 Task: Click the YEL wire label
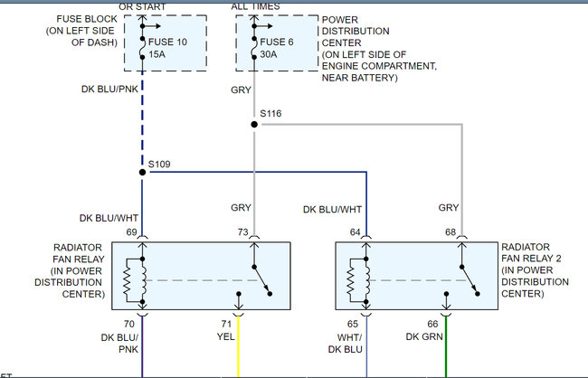click(226, 336)
